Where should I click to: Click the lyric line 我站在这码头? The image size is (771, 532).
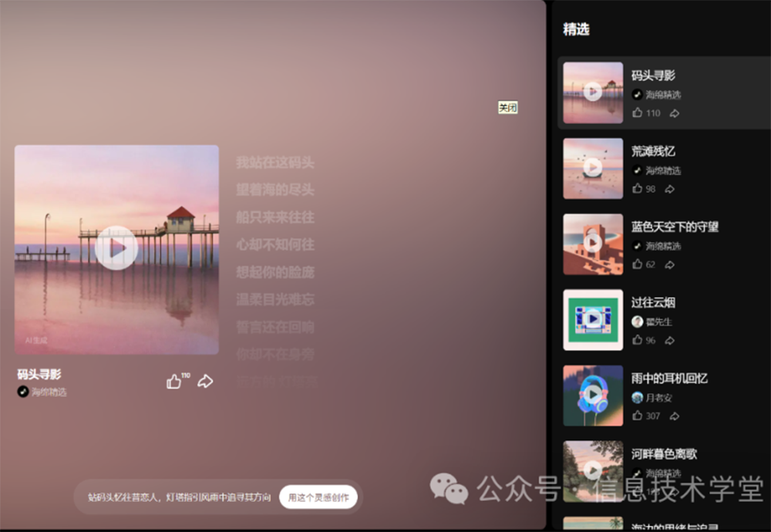coord(275,163)
